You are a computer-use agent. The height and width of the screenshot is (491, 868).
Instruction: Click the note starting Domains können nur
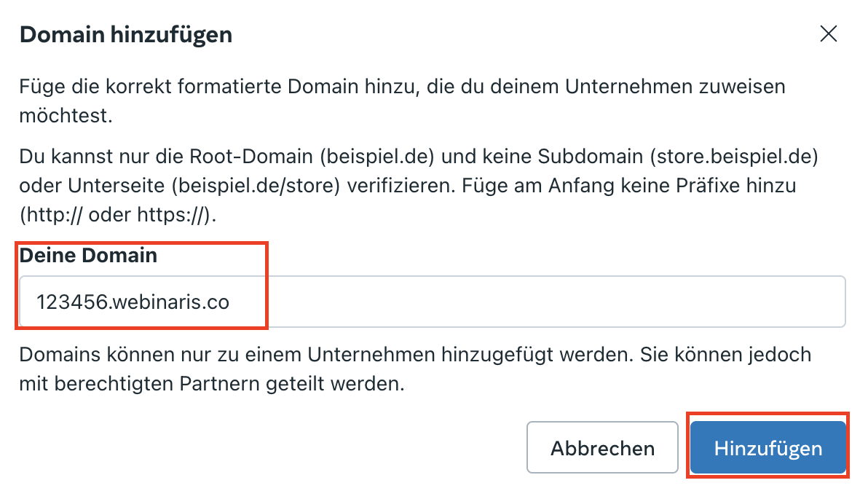415,369
